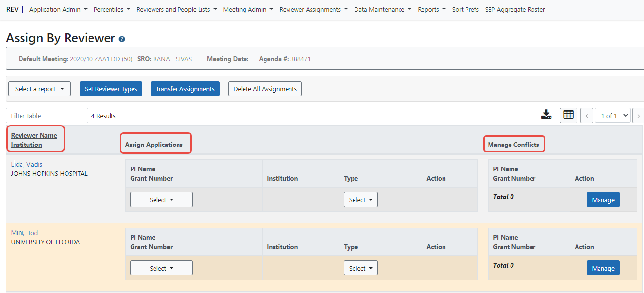Click the help icon beside Assign By Reviewer
This screenshot has width=644, height=293.
tap(122, 39)
